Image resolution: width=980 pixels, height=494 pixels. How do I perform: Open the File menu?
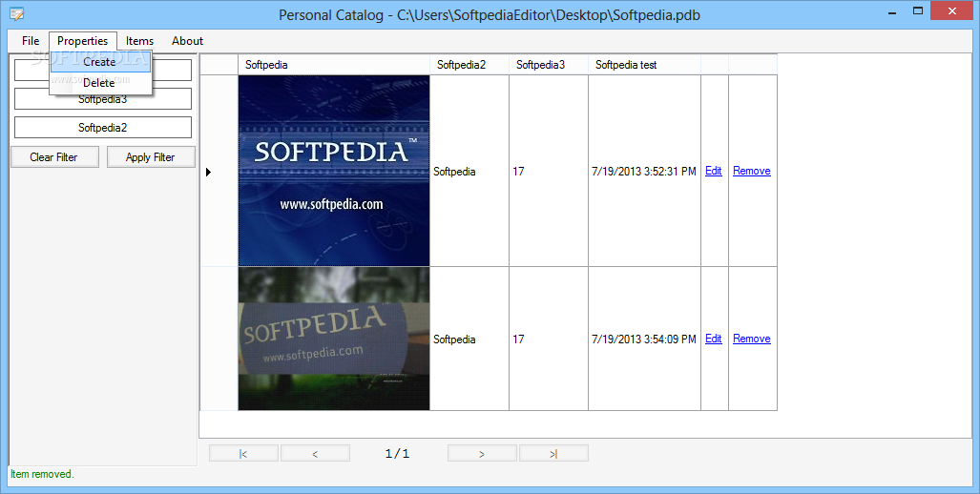click(x=30, y=41)
